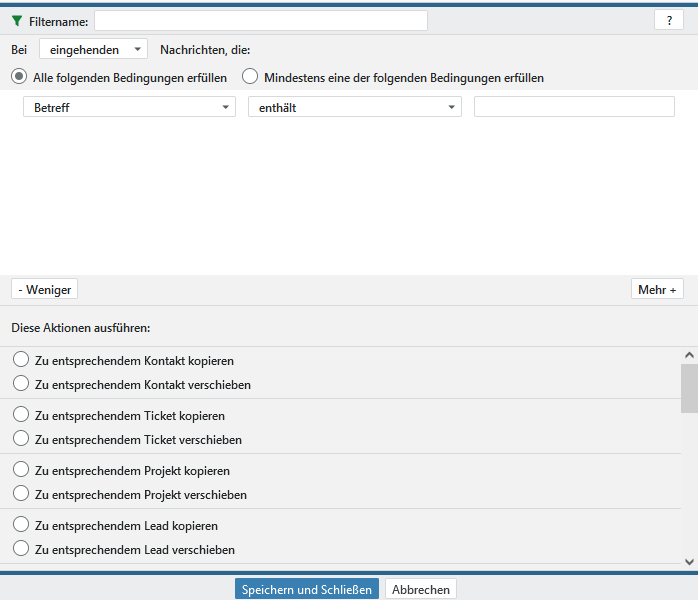
Task: Type in the Filtername input field
Action: click(260, 21)
